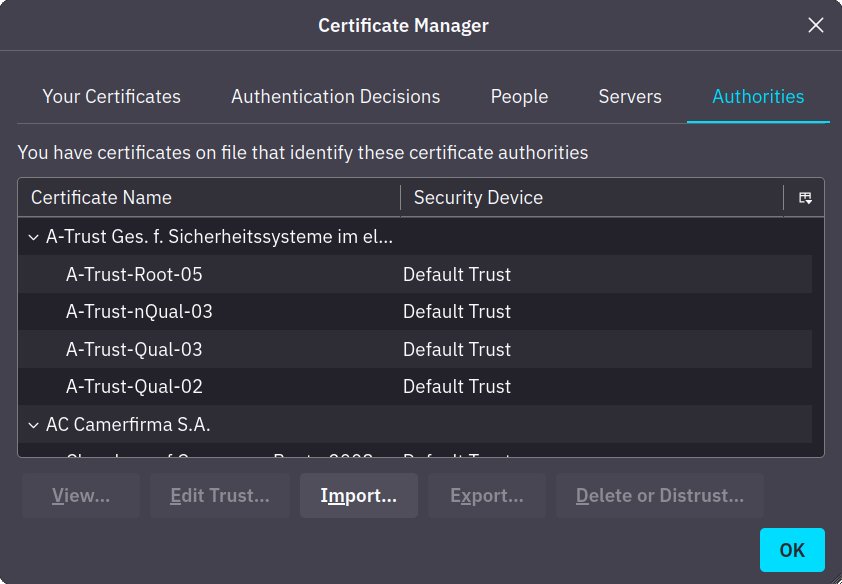
Task: Click Delete or Distrust button
Action: click(x=659, y=495)
